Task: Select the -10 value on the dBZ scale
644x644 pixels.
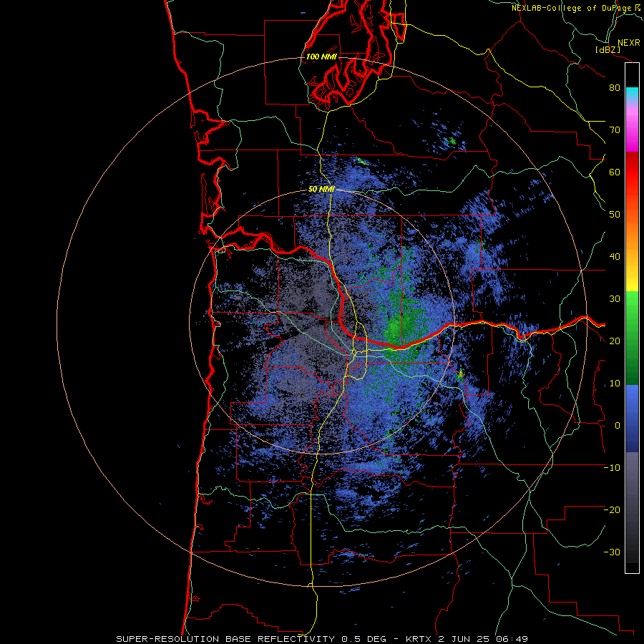Action: tap(612, 468)
